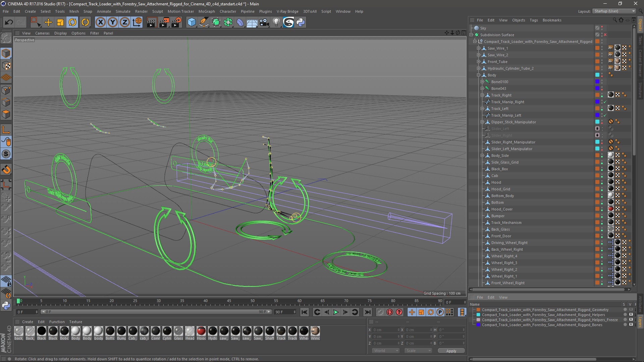644x362 pixels.
Task: Open Material Manager Create menu
Action: pyautogui.click(x=28, y=322)
